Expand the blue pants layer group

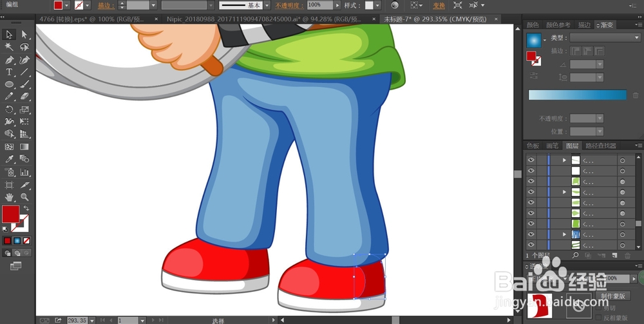pos(564,234)
